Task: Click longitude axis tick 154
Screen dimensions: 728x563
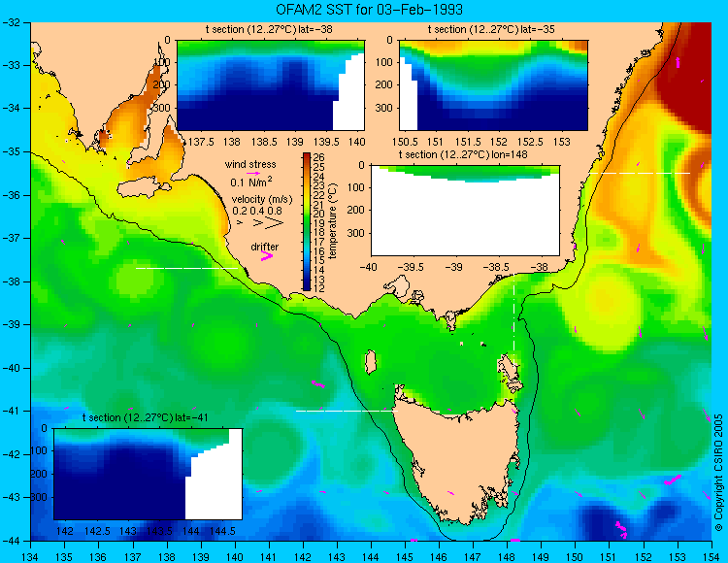Action: point(711,557)
